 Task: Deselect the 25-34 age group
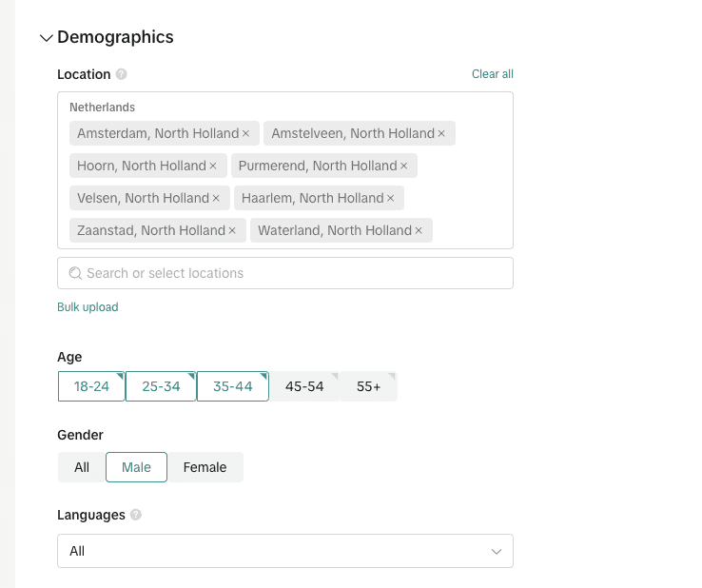pos(161,386)
